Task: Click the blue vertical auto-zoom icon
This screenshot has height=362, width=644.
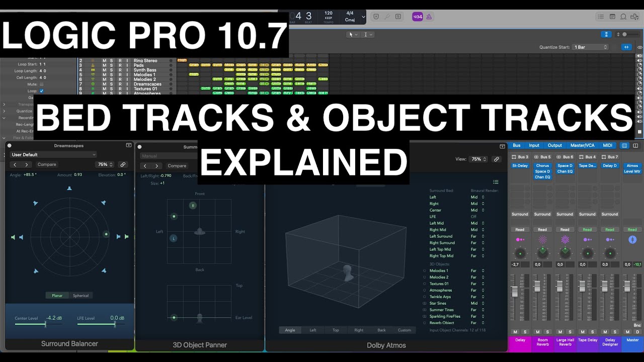Action: point(607,34)
